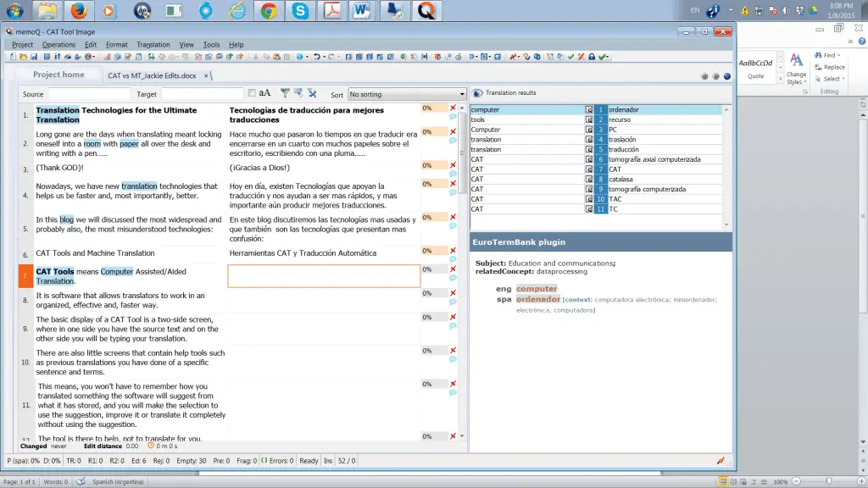Open Skype from the taskbar

301,11
